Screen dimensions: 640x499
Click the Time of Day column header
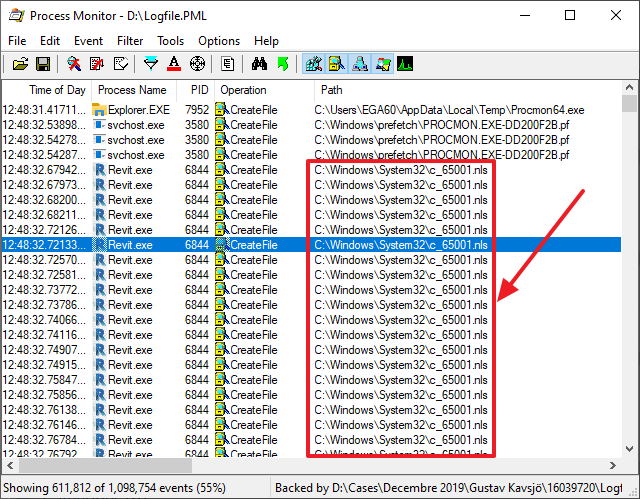47,90
